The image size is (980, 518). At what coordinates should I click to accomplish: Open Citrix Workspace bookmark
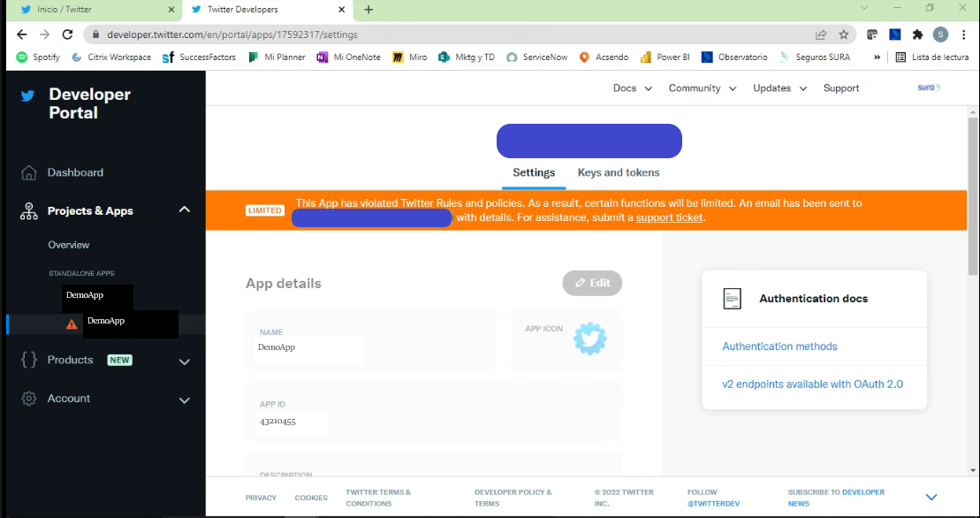[111, 57]
